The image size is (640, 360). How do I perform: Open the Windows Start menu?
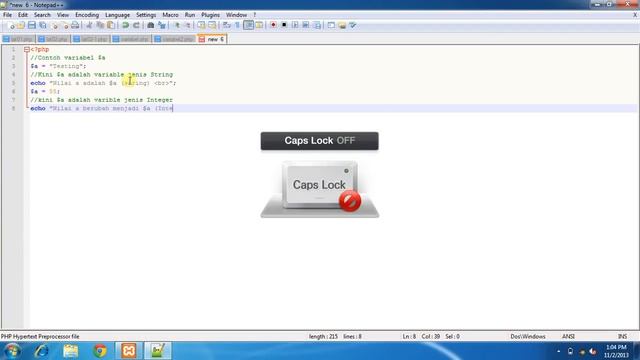[x=12, y=351]
